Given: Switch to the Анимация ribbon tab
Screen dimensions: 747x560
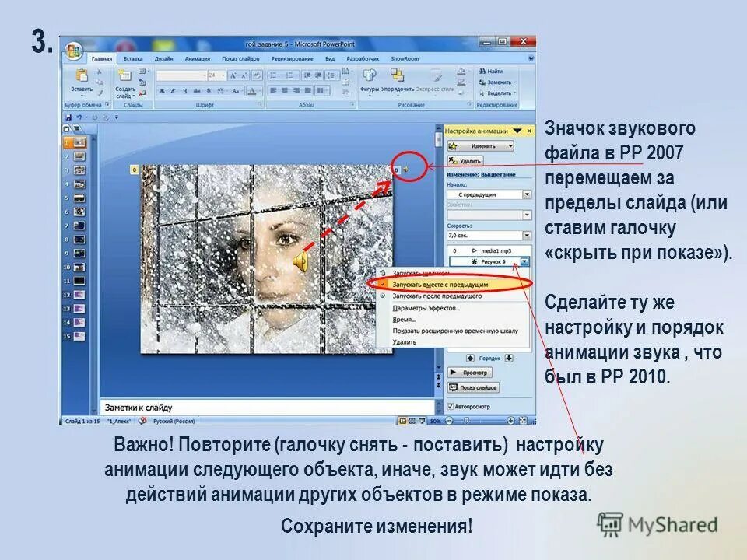Looking at the screenshot, I should click(x=197, y=58).
